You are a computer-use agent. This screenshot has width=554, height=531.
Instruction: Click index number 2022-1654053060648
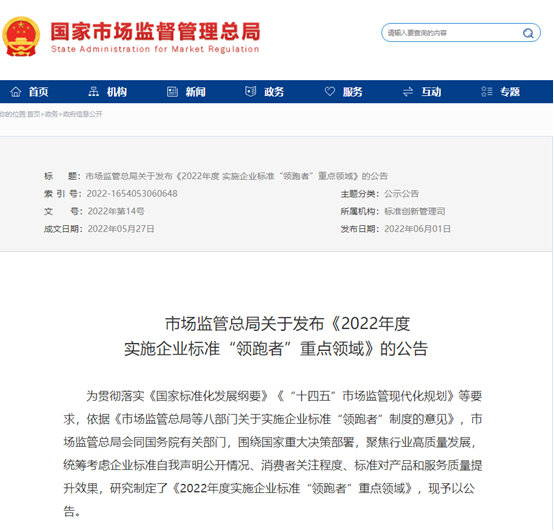132,194
